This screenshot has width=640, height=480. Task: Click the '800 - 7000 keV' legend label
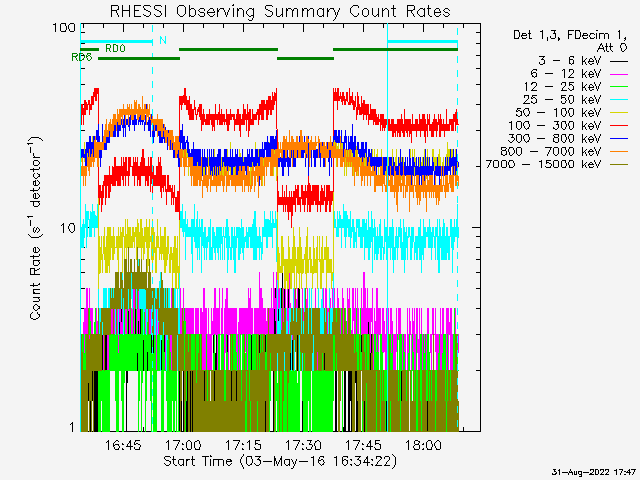click(551, 151)
